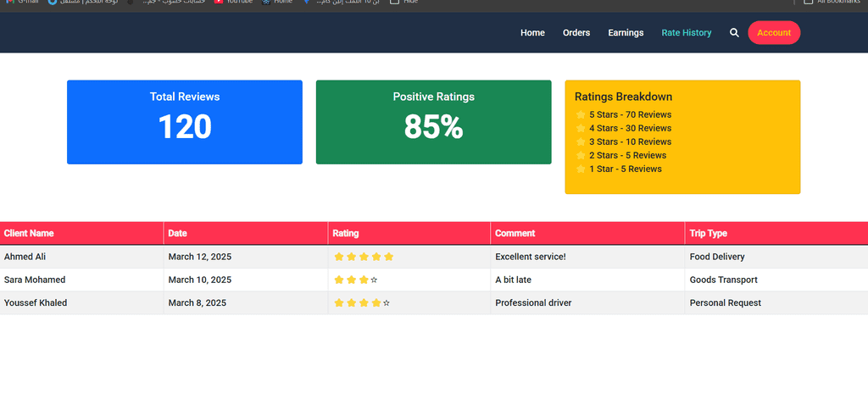Open the All Bookmarks folder

[x=832, y=2]
